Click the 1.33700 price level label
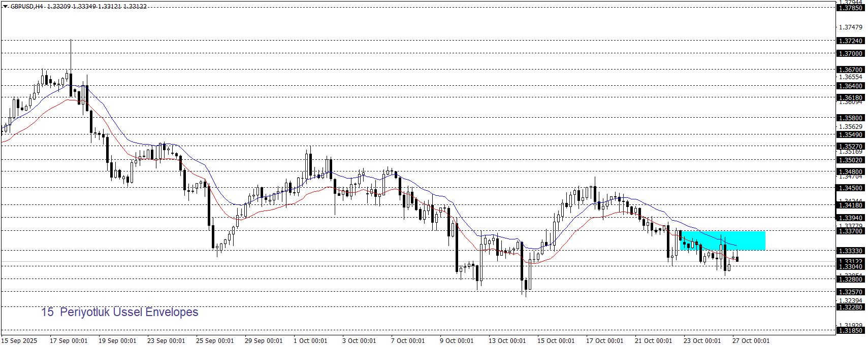Screen dimensions: 868x347 [x=850, y=231]
